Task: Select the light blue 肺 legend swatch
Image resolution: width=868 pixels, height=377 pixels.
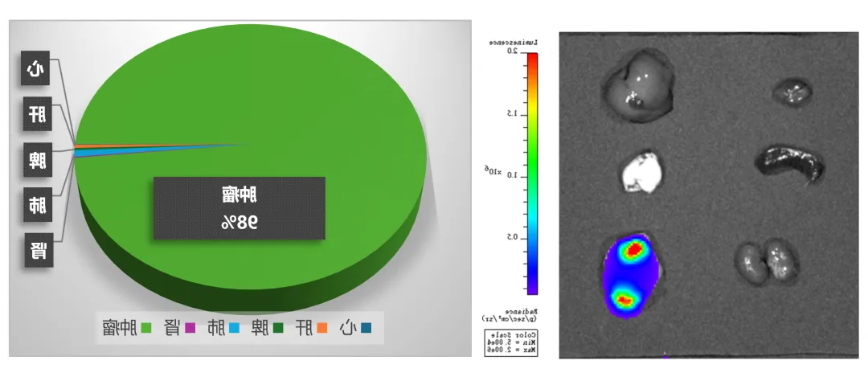Action: [x=235, y=328]
